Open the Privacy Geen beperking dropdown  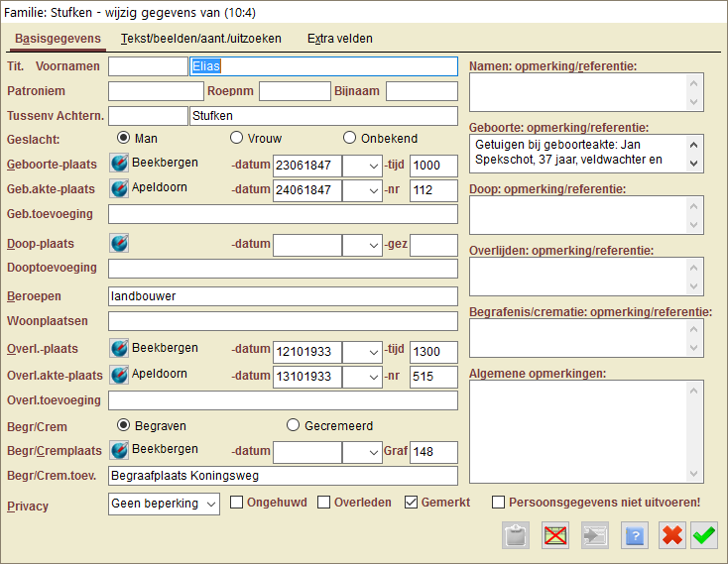[164, 504]
